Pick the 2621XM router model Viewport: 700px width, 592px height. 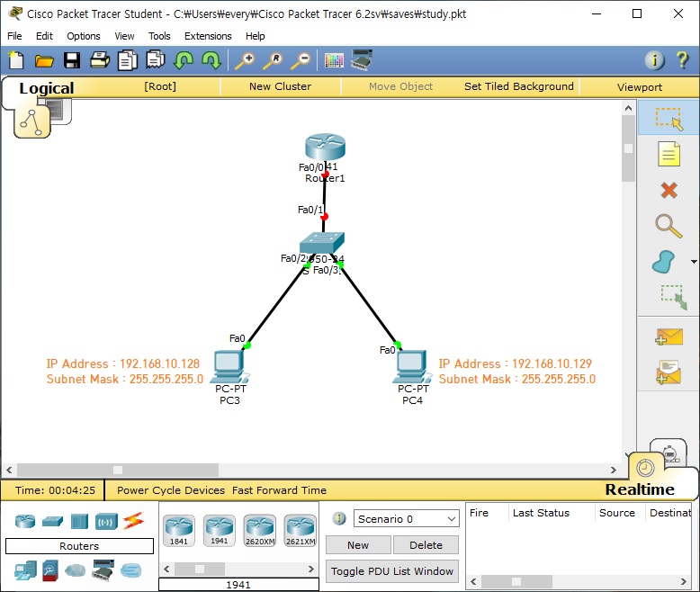click(301, 531)
